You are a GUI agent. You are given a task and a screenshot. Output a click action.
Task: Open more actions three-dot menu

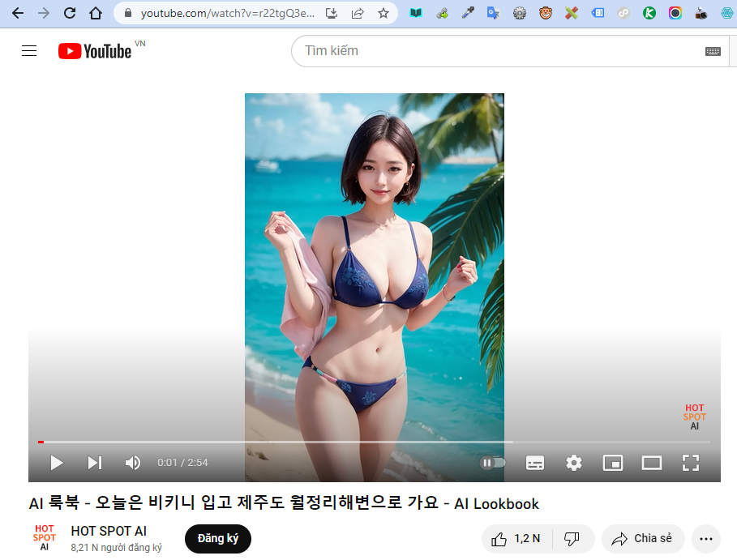coord(706,539)
